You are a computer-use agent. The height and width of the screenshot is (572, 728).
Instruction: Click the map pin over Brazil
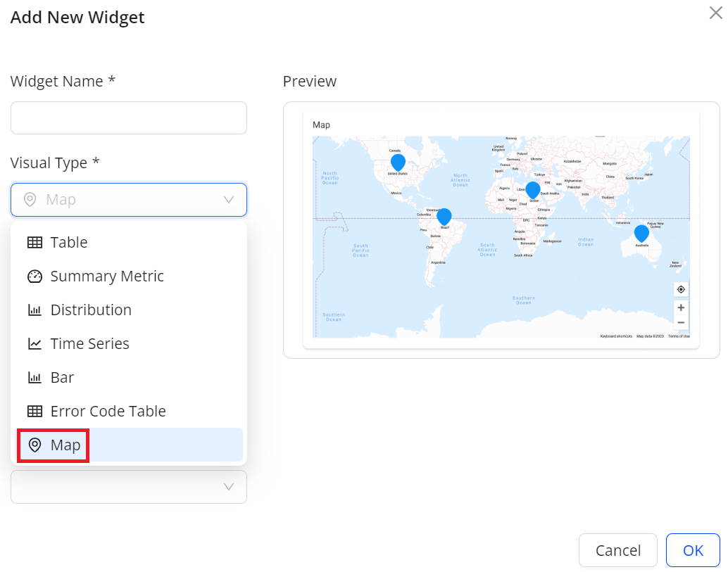pos(444,216)
